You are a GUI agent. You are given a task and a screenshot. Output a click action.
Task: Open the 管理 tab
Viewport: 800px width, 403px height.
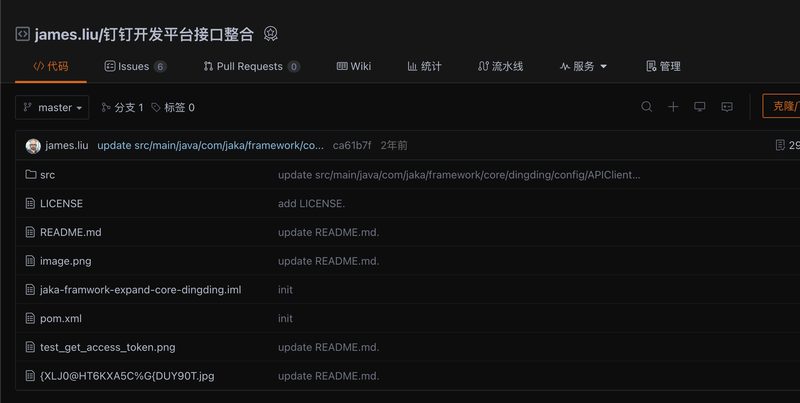pyautogui.click(x=663, y=66)
